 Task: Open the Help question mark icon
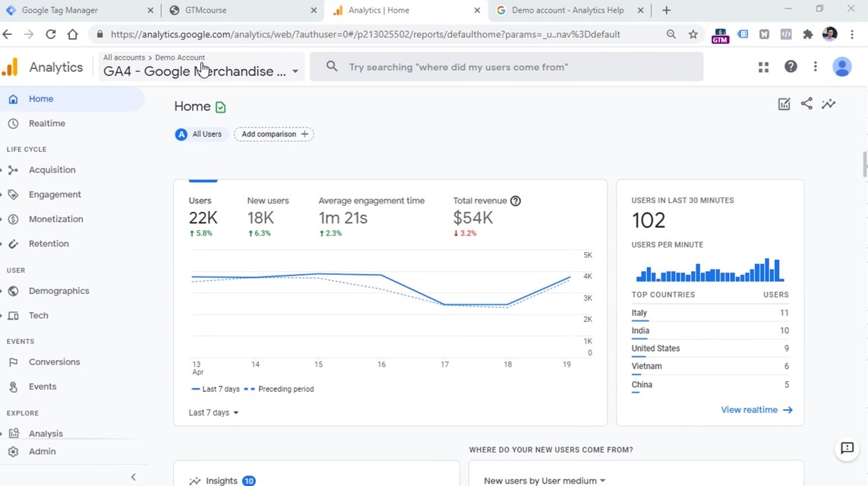coord(791,67)
